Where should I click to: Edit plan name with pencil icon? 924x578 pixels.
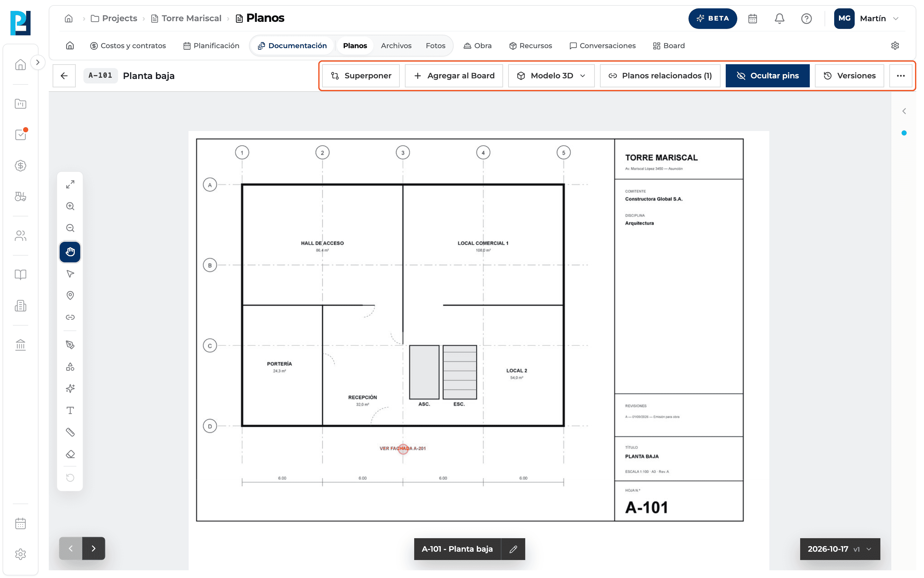tap(513, 549)
